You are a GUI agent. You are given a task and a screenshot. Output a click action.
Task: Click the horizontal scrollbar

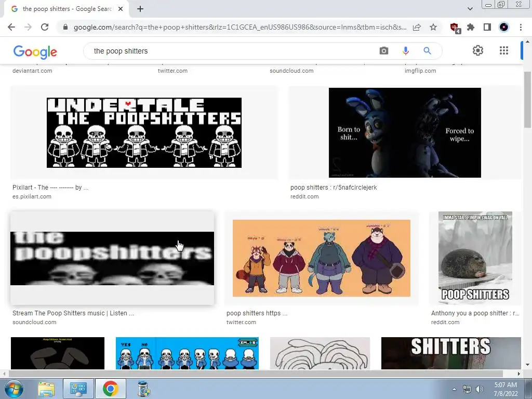(x=255, y=374)
